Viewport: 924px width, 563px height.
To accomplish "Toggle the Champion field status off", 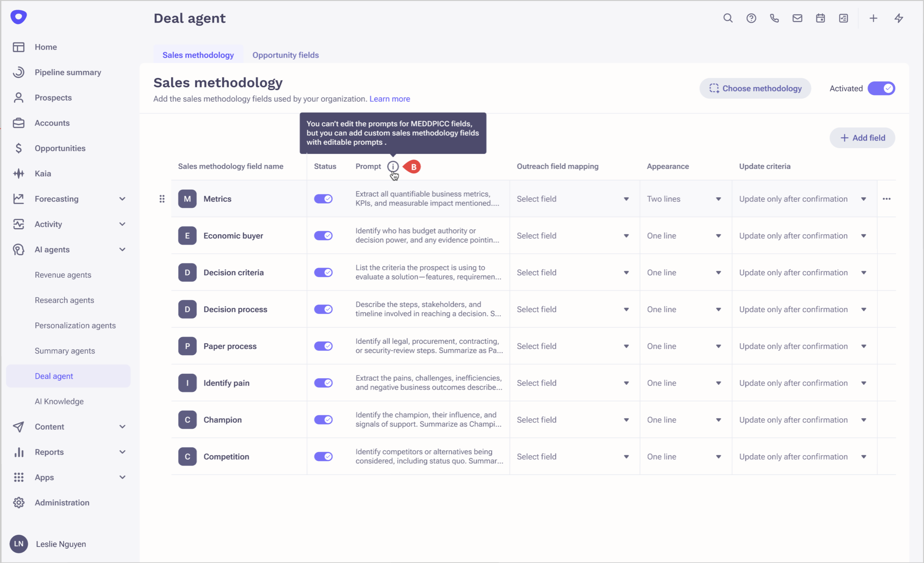I will (x=323, y=420).
